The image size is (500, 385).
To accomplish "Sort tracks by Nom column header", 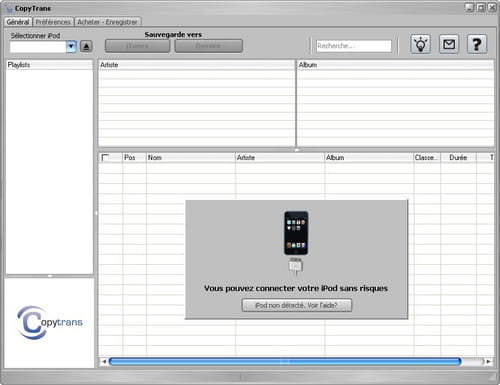I will 191,157.
